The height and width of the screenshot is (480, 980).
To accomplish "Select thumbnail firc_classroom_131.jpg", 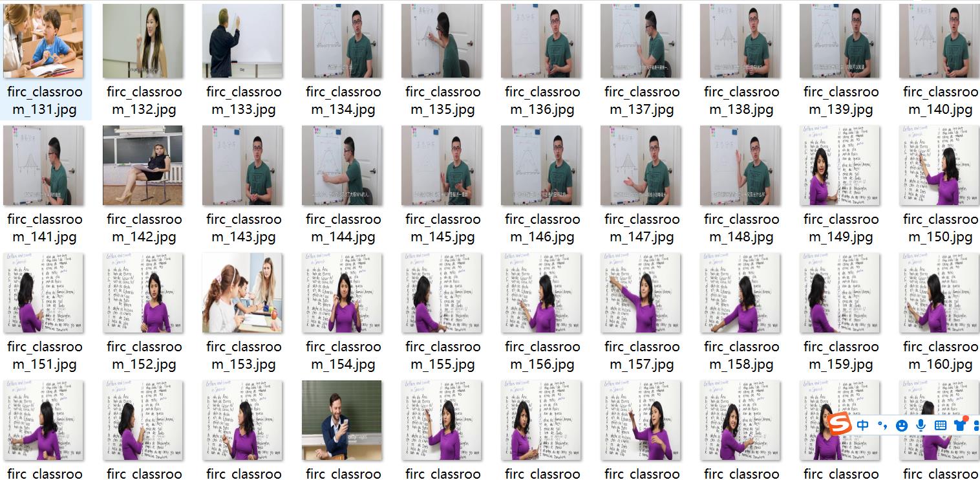I will 43,41.
